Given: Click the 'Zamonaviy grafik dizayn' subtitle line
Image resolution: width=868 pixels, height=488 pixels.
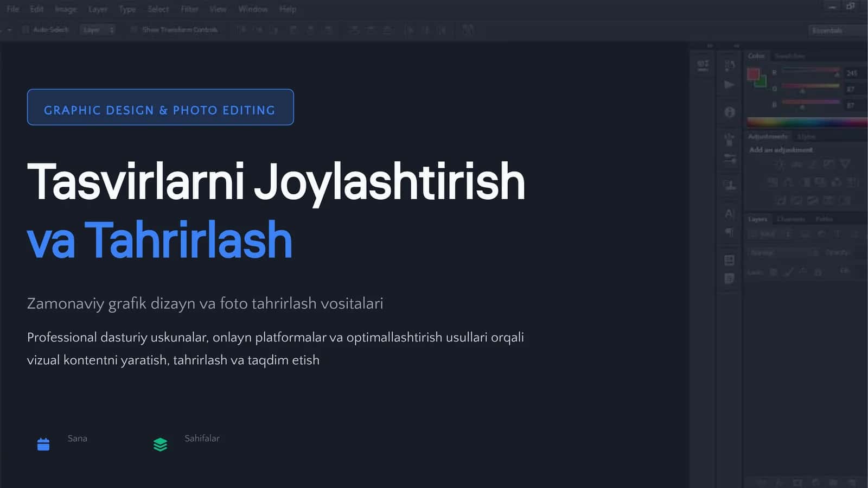Looking at the screenshot, I should [x=205, y=303].
